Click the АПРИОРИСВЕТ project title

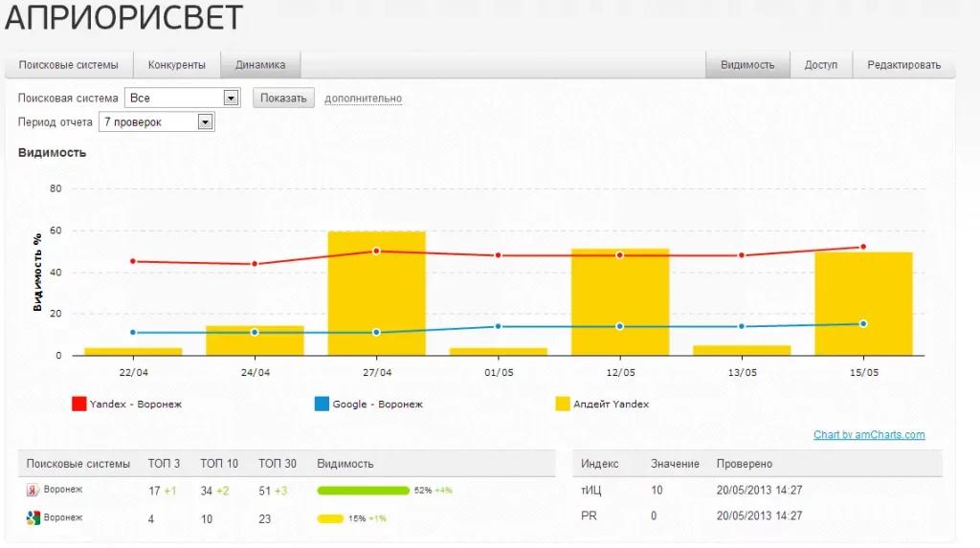(123, 17)
